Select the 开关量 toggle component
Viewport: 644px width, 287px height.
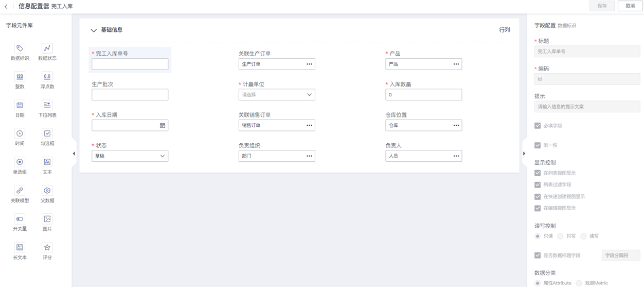point(20,219)
